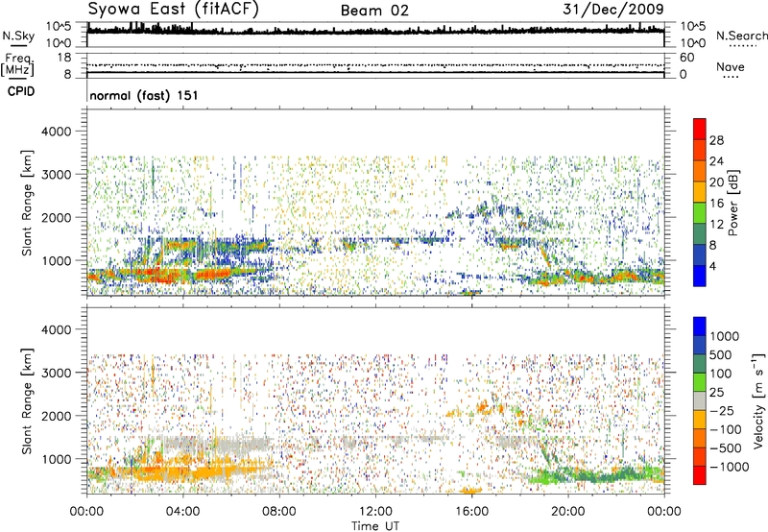Click the 'normal (fast) 151' text
768x532 pixels.
point(144,95)
